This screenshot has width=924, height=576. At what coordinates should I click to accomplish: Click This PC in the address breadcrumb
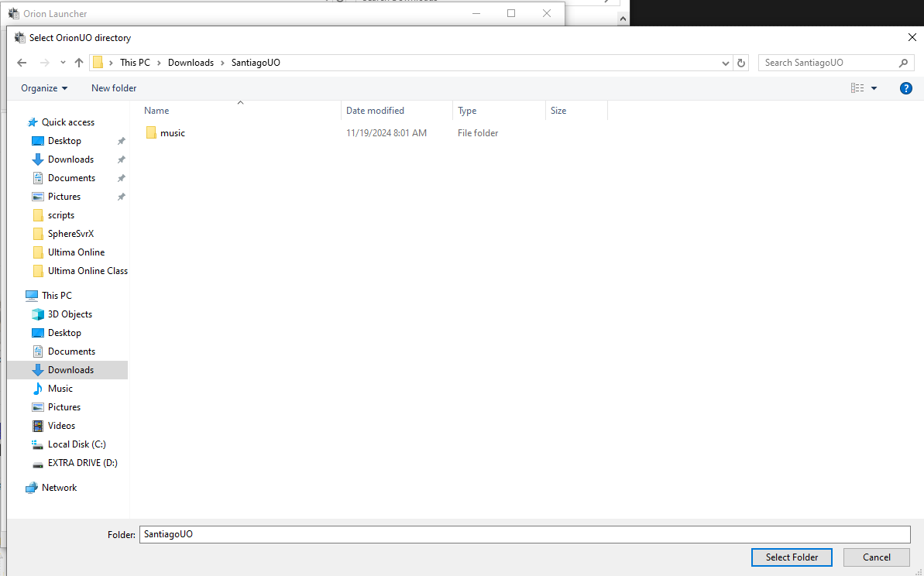(x=135, y=63)
